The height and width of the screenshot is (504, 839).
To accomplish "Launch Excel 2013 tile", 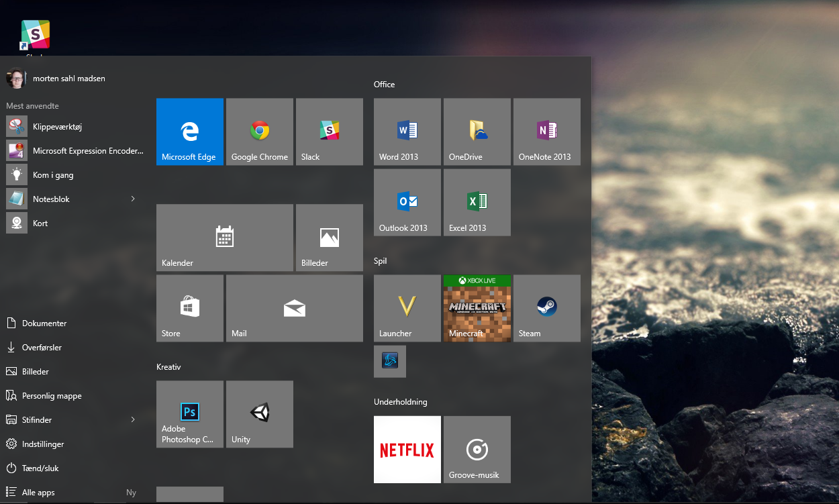I will [x=477, y=202].
